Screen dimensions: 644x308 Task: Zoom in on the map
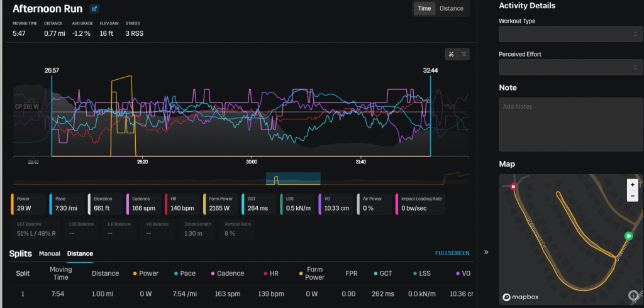pyautogui.click(x=632, y=185)
